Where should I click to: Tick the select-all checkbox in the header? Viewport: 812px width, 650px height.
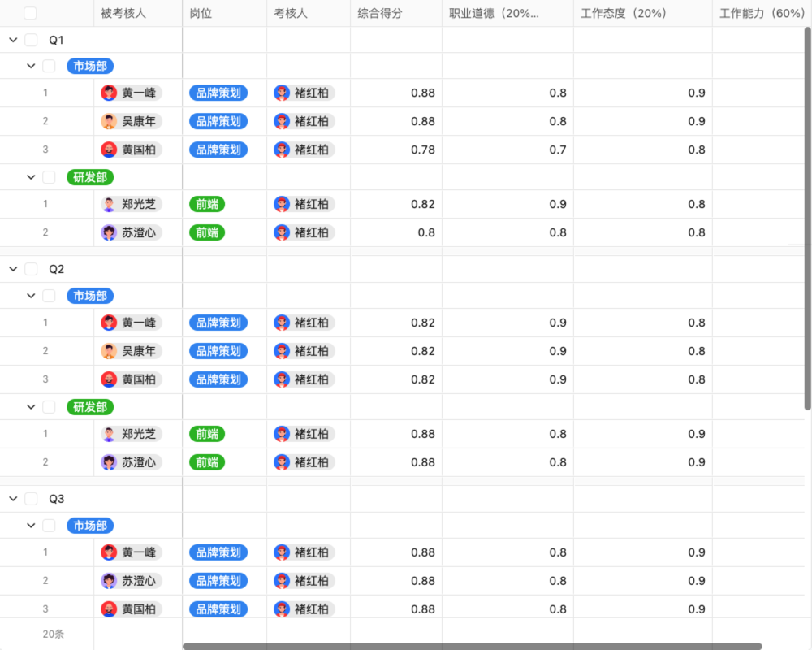[30, 13]
